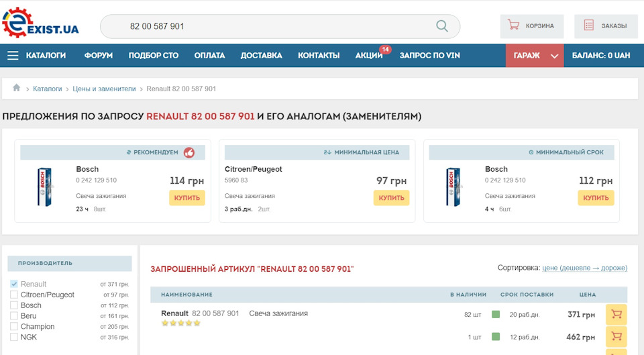Screen dimensions: 644x355
Task: Click the В наличии column header
Action: tap(468, 295)
